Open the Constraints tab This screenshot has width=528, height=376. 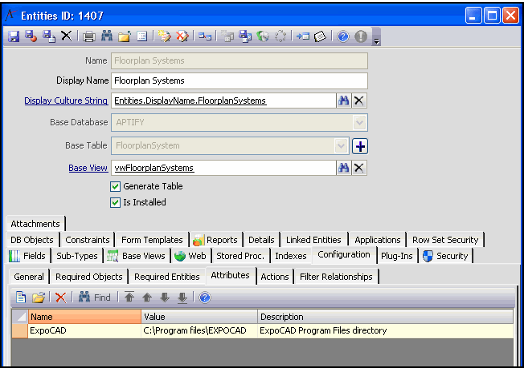88,240
